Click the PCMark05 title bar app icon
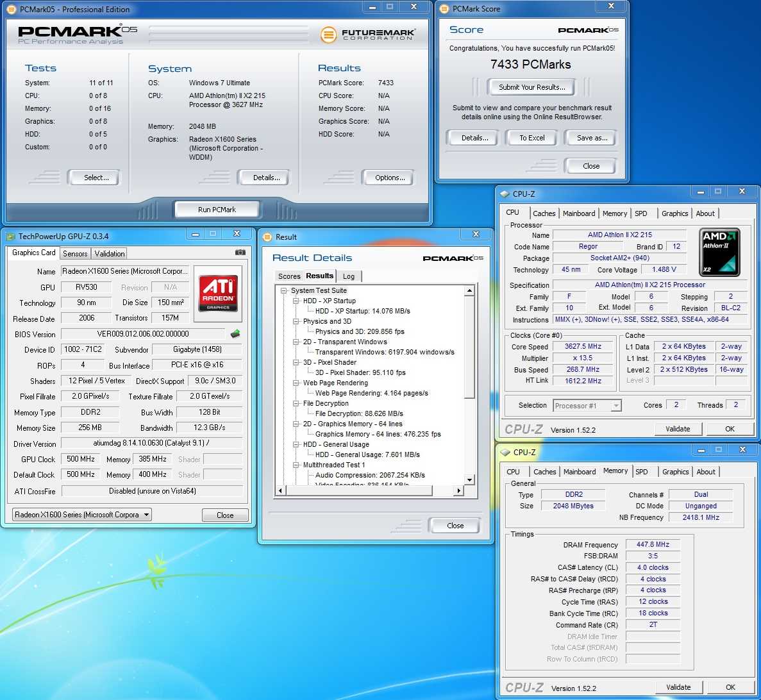Screen dimensions: 761x700 (x=12, y=9)
